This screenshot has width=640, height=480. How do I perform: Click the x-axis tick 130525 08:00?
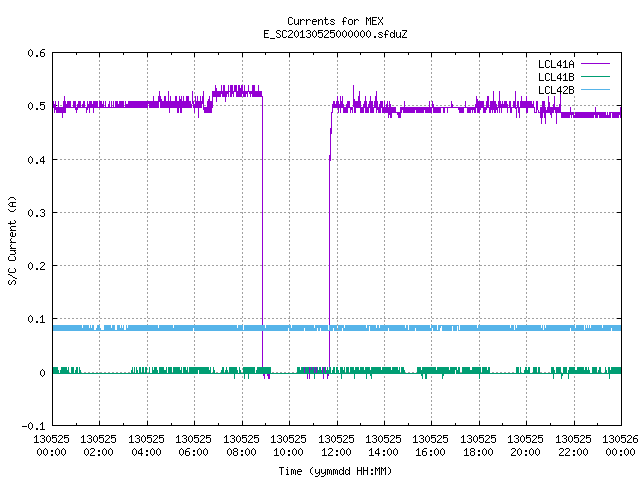point(241,446)
